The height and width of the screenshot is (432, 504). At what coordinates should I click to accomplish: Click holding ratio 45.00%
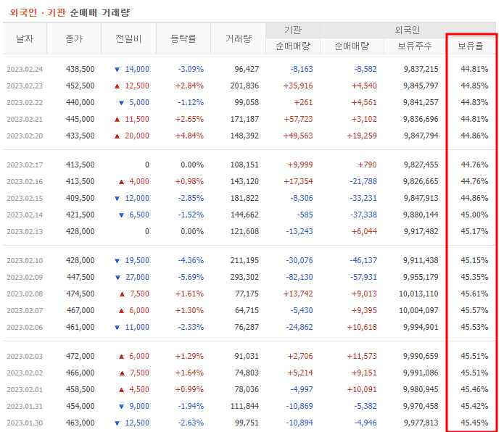474,215
